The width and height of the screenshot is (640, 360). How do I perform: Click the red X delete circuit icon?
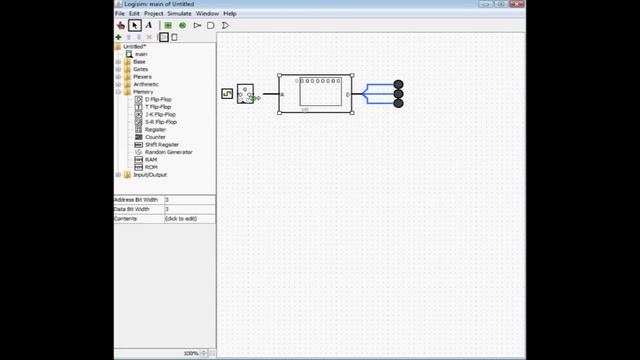[x=149, y=37]
